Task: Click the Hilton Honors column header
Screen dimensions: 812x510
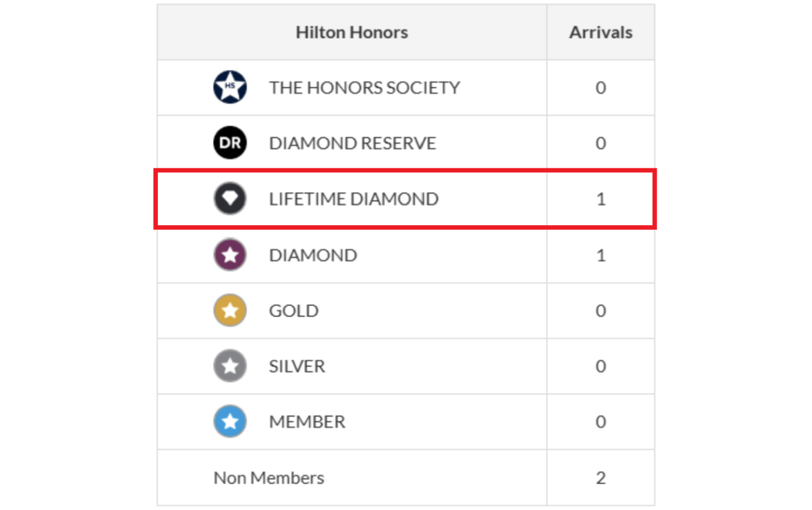Action: pyautogui.click(x=351, y=32)
